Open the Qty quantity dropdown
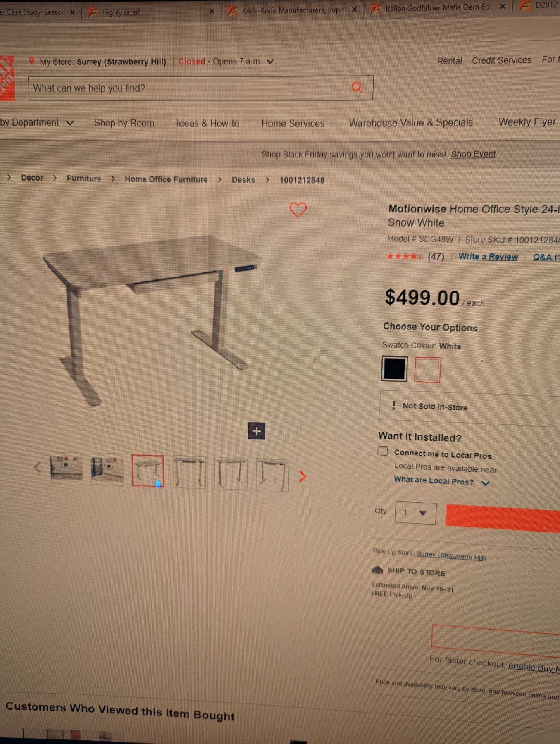This screenshot has width=560, height=744. [x=415, y=513]
